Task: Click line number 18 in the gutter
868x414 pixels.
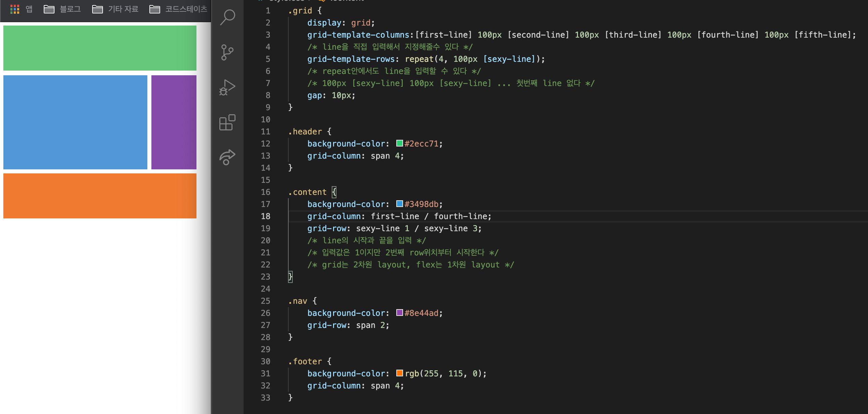Action: pyautogui.click(x=265, y=216)
